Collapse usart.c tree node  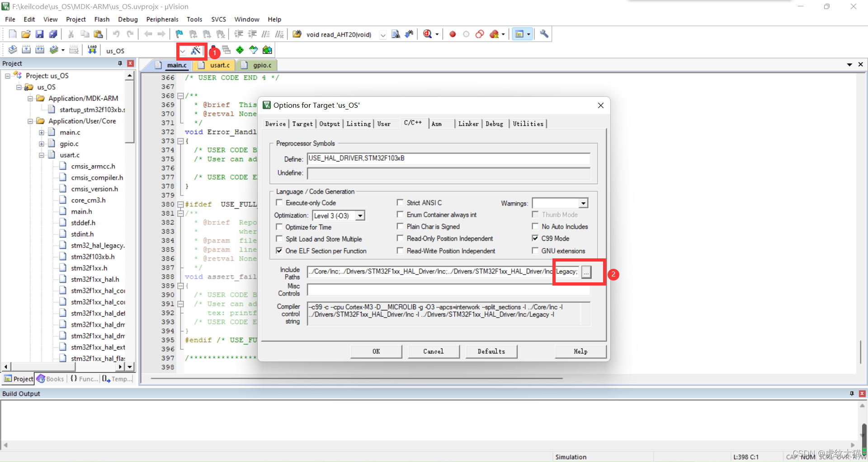click(x=42, y=155)
